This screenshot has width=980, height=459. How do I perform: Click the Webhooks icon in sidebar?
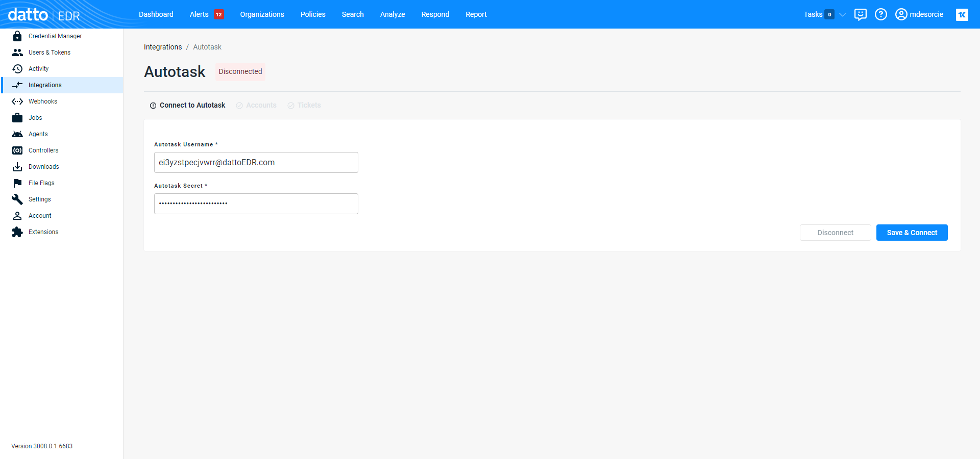pyautogui.click(x=17, y=101)
